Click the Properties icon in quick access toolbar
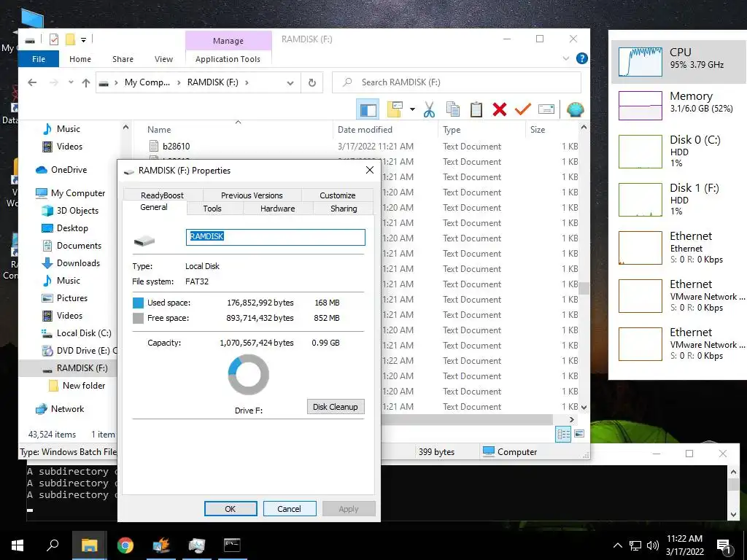747x560 pixels. click(x=54, y=39)
